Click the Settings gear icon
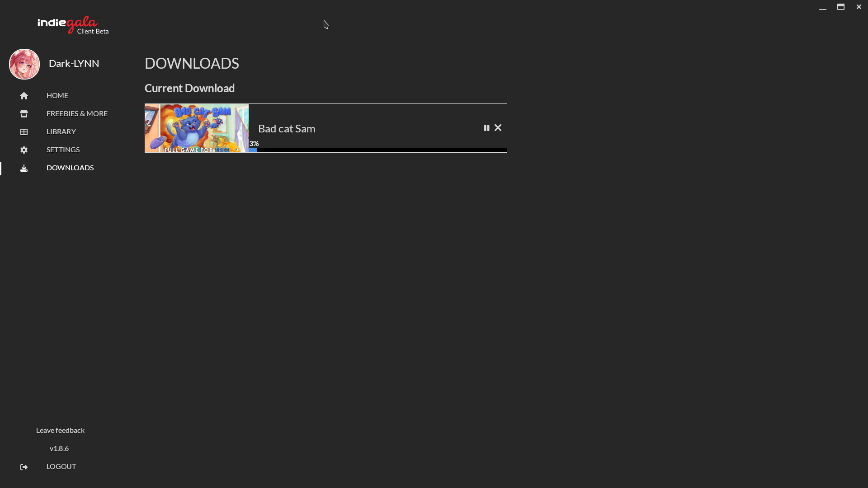868x488 pixels. coord(24,150)
